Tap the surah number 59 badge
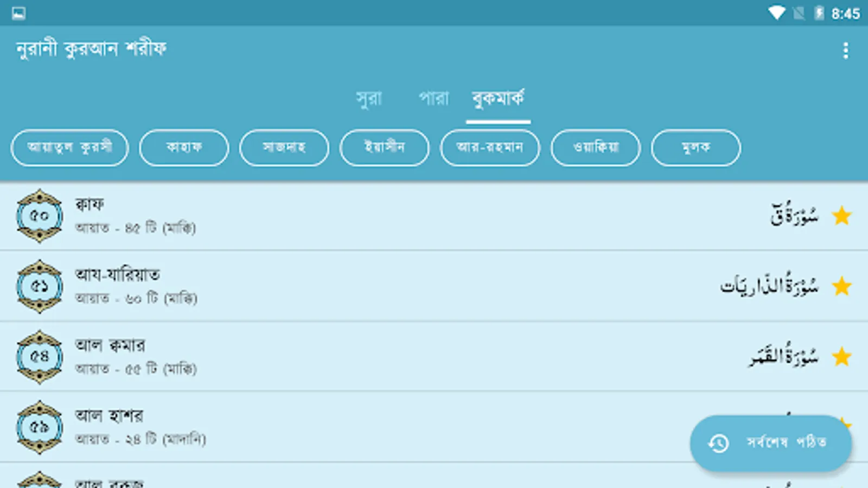Image resolution: width=868 pixels, height=488 pixels. point(39,427)
